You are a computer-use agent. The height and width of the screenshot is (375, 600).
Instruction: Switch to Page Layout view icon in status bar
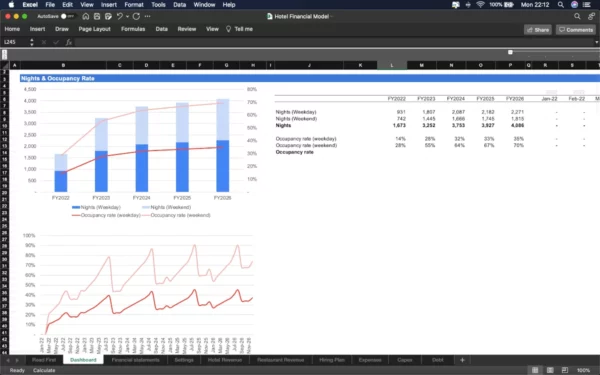550,370
